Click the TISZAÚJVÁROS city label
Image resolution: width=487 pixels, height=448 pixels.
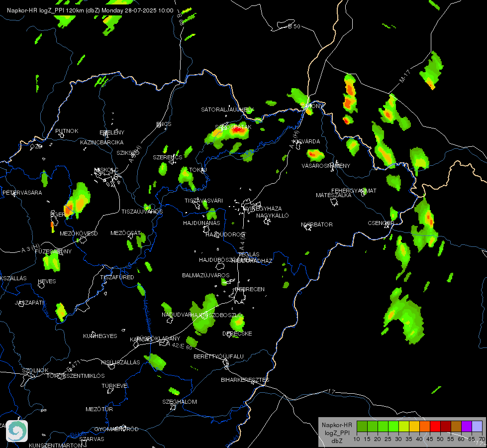[142, 212]
